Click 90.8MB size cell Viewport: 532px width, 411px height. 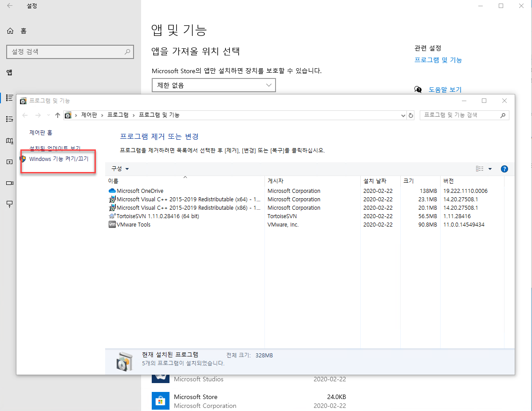pyautogui.click(x=427, y=224)
